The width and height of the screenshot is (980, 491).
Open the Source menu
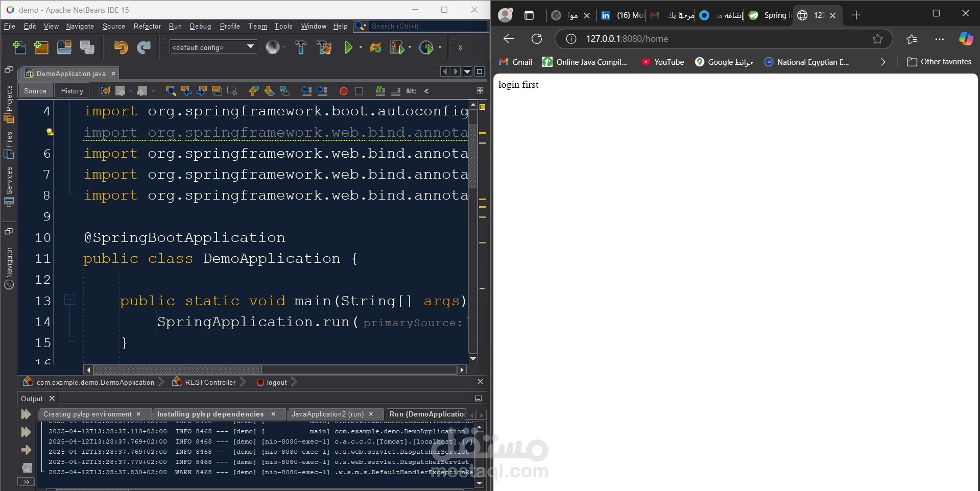pos(113,26)
